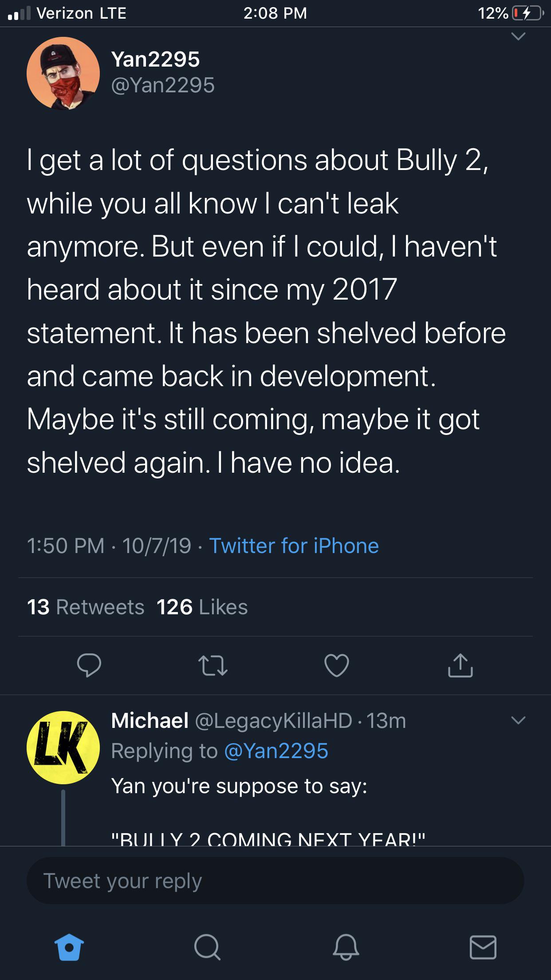The image size is (551, 980).
Task: Open Michael @LegacyKillaHD's name in reply
Action: click(150, 720)
